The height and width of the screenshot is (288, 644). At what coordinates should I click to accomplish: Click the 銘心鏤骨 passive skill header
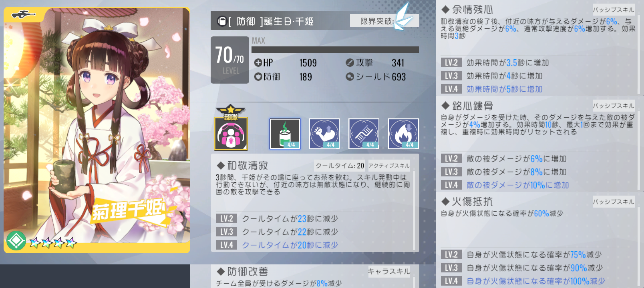point(467,106)
